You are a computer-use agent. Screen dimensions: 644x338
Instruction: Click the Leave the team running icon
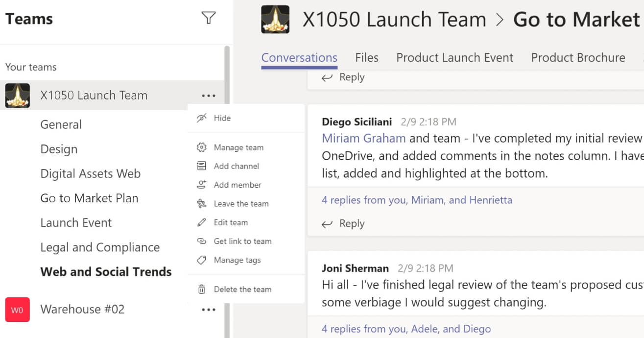(x=201, y=204)
